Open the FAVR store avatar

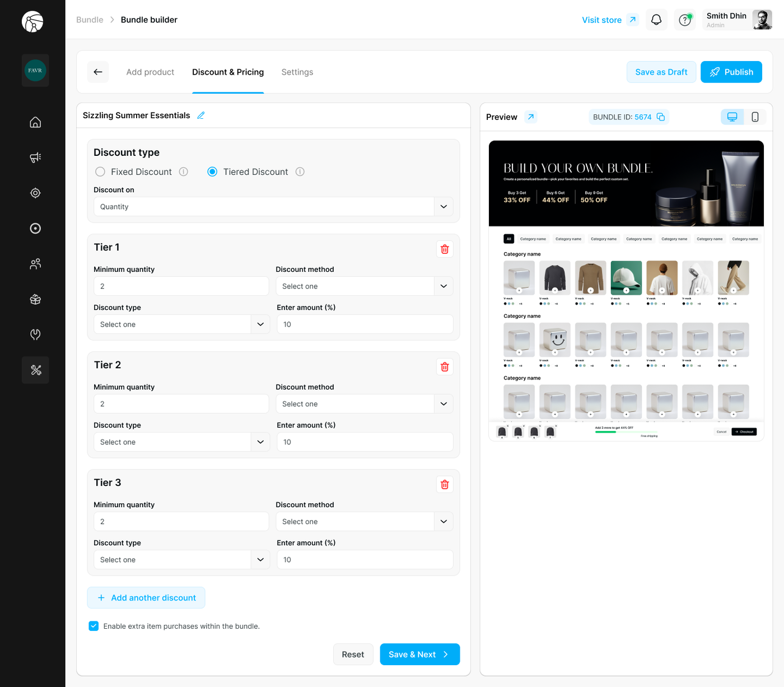(x=35, y=71)
